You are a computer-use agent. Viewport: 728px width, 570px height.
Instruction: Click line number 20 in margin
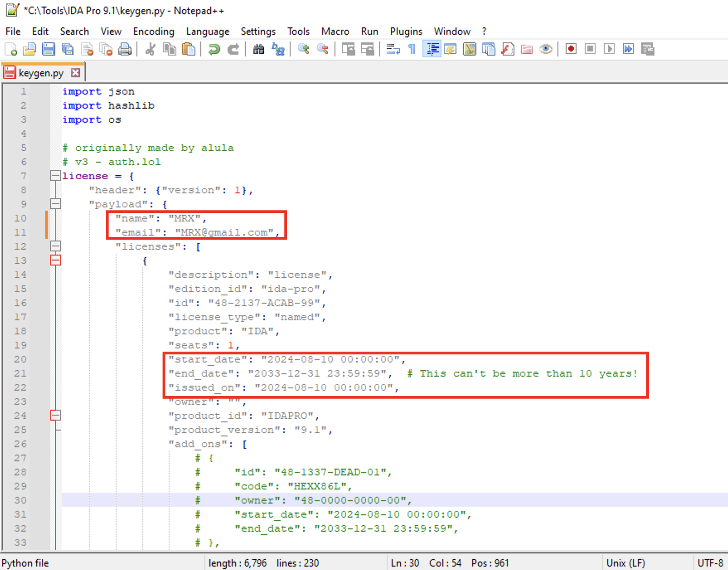tap(20, 359)
